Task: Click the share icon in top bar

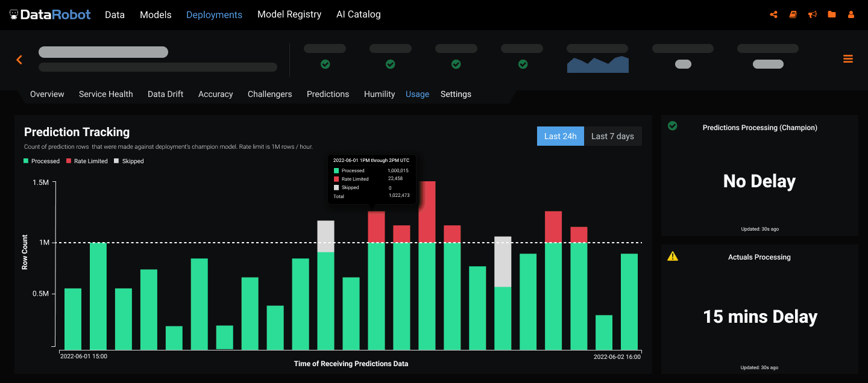Action: (773, 14)
